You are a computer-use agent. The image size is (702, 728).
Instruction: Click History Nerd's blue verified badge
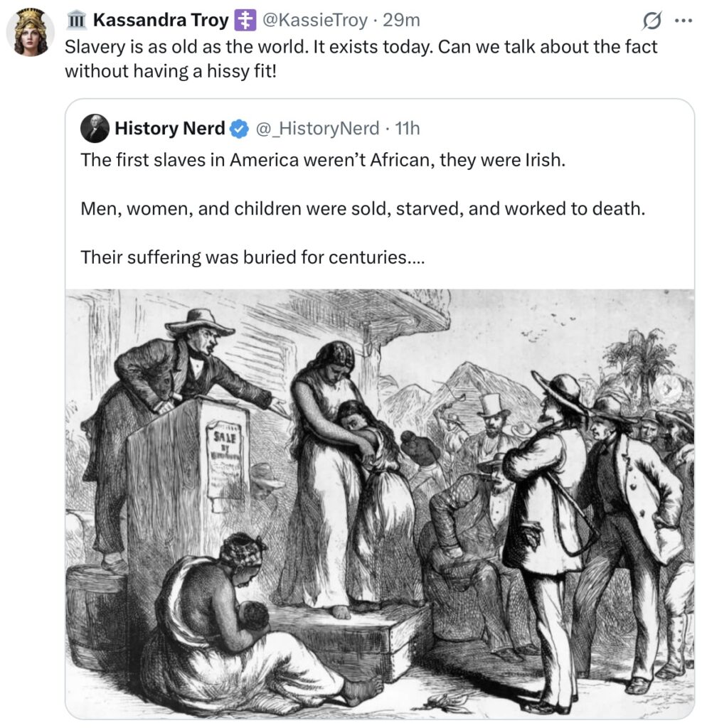click(239, 129)
